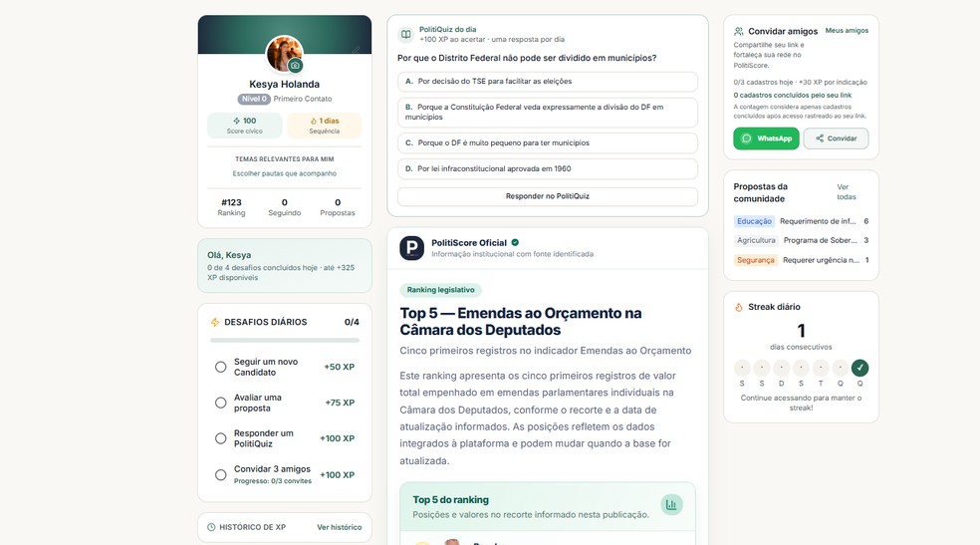Open 'Requerer urgência n...' proposal
This screenshot has height=545, width=980.
coord(822,260)
